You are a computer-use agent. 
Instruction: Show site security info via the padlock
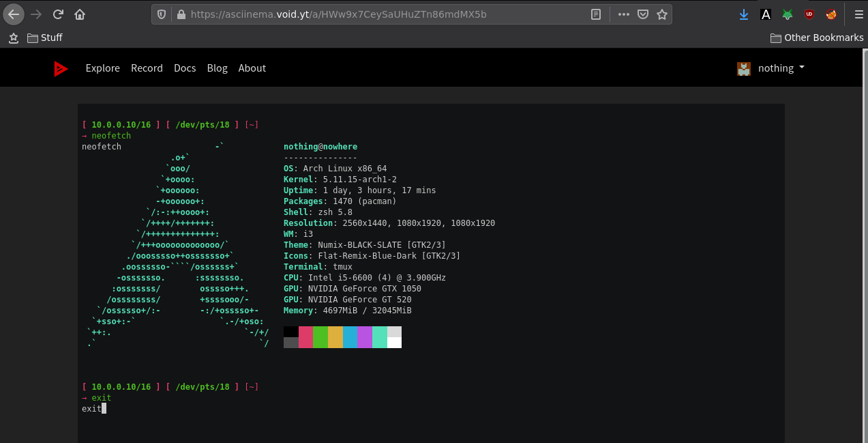click(x=181, y=14)
